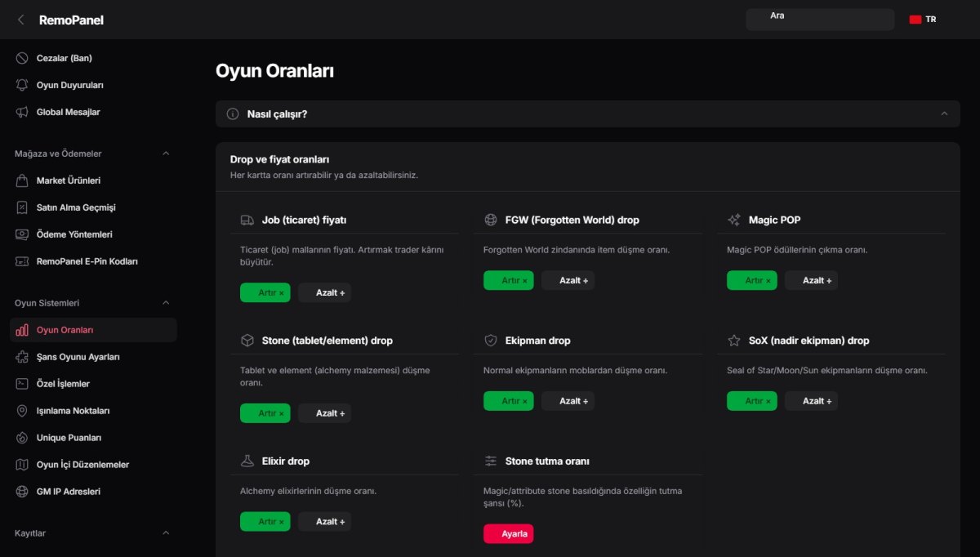Image resolution: width=980 pixels, height=557 pixels.
Task: Click the Özel İşlemler terminal icon
Action: pos(22,384)
